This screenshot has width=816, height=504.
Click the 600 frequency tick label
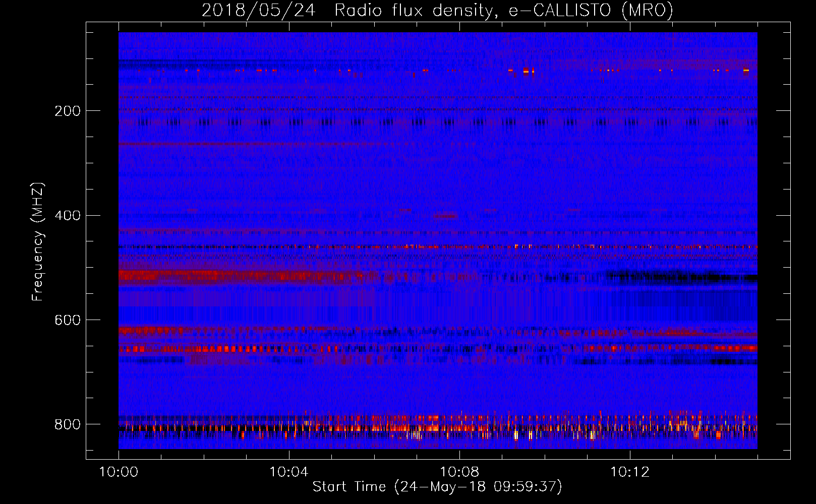pos(68,320)
